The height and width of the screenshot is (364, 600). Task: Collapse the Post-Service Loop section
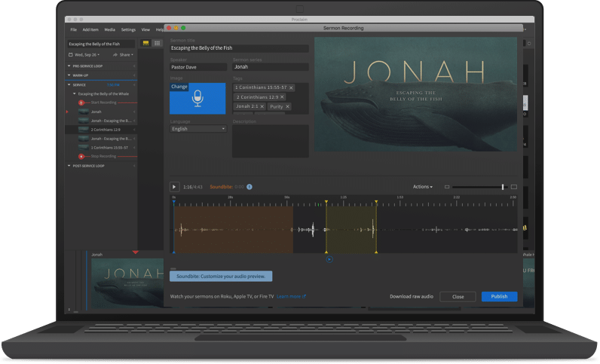click(x=69, y=166)
